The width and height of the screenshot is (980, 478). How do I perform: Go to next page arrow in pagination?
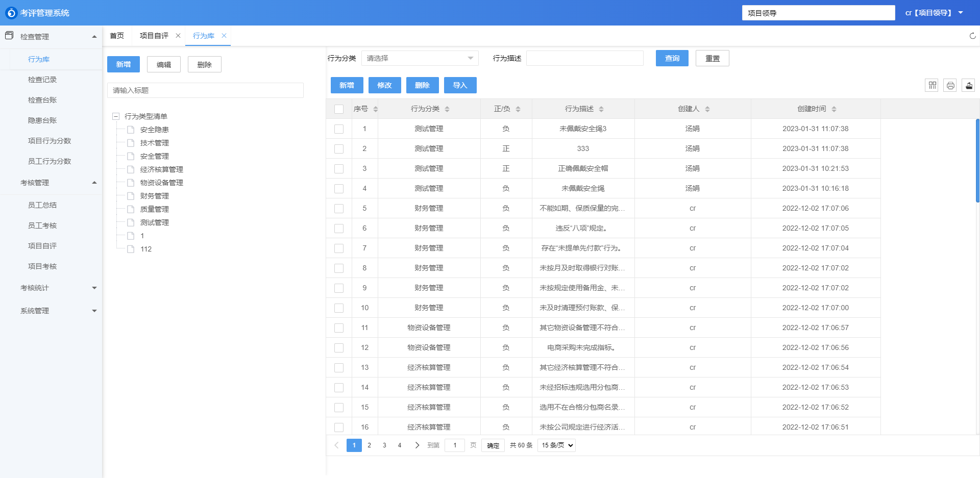[x=417, y=445]
